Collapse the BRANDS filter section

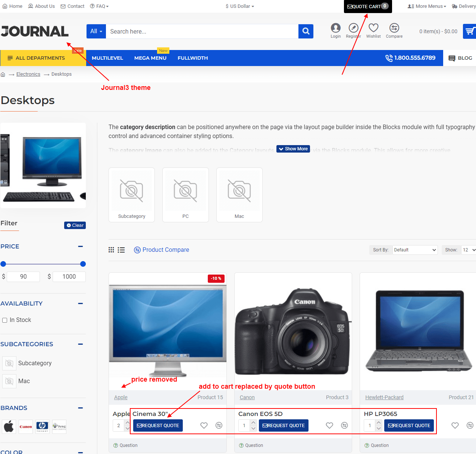click(81, 408)
